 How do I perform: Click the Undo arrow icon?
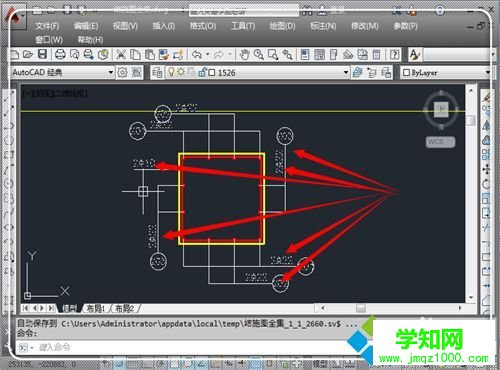pos(197,54)
